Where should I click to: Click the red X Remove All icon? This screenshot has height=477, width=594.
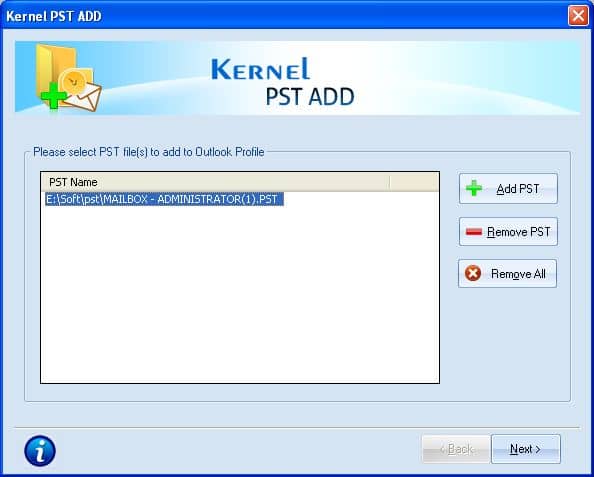[473, 273]
